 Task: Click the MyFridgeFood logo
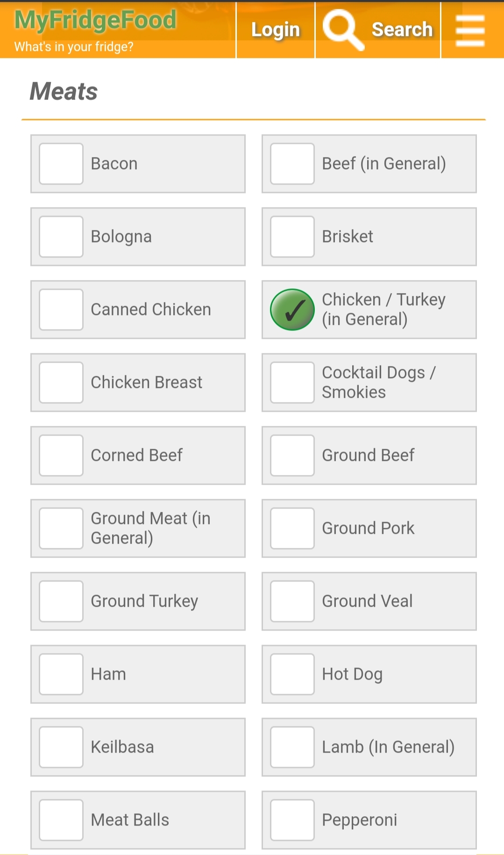95,21
